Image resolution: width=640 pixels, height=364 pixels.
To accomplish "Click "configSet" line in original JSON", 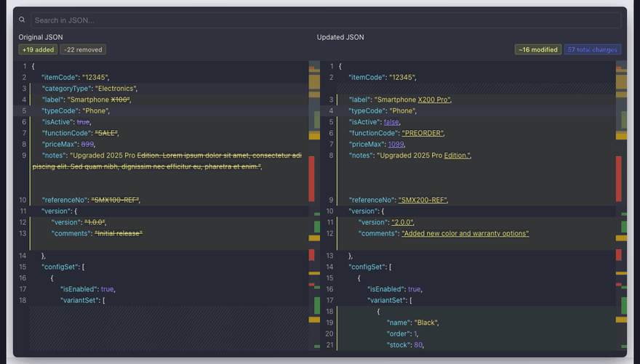I will pos(63,267).
